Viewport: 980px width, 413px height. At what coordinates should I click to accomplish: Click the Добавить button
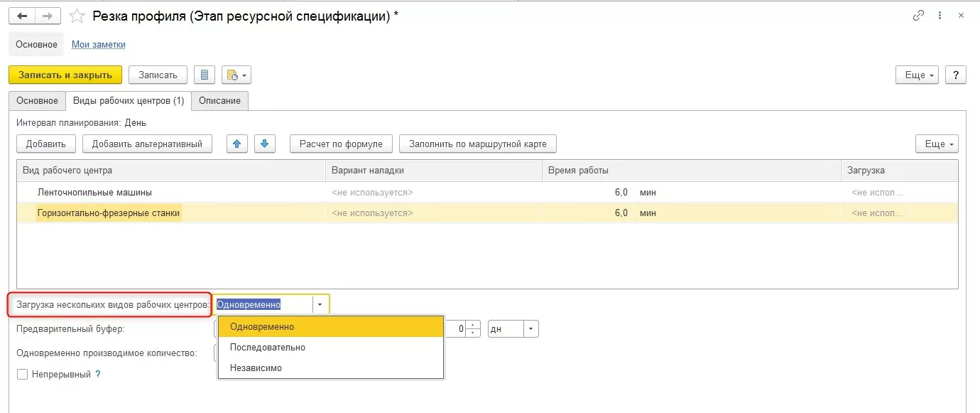[46, 144]
